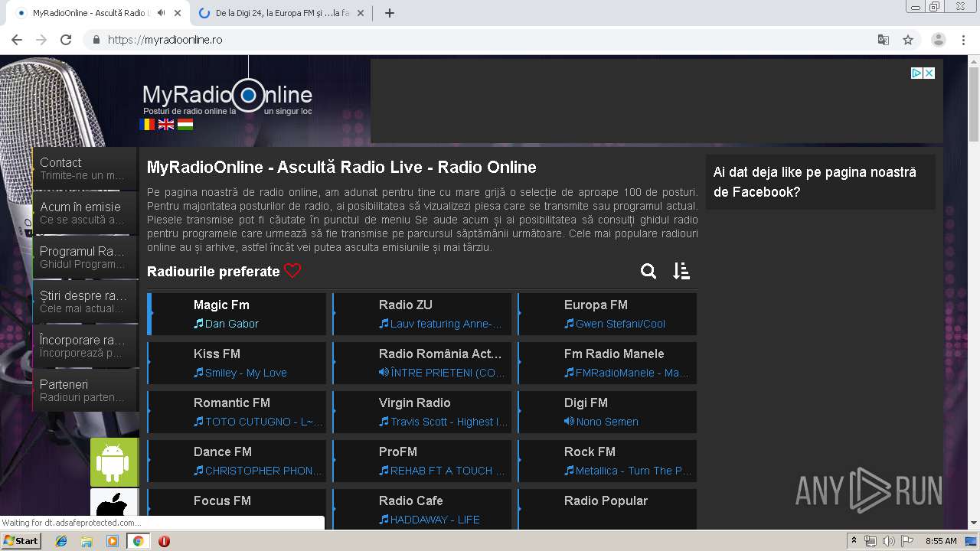Open the Știri despre radio menu item
Image resolution: width=980 pixels, height=551 pixels.
click(x=85, y=302)
